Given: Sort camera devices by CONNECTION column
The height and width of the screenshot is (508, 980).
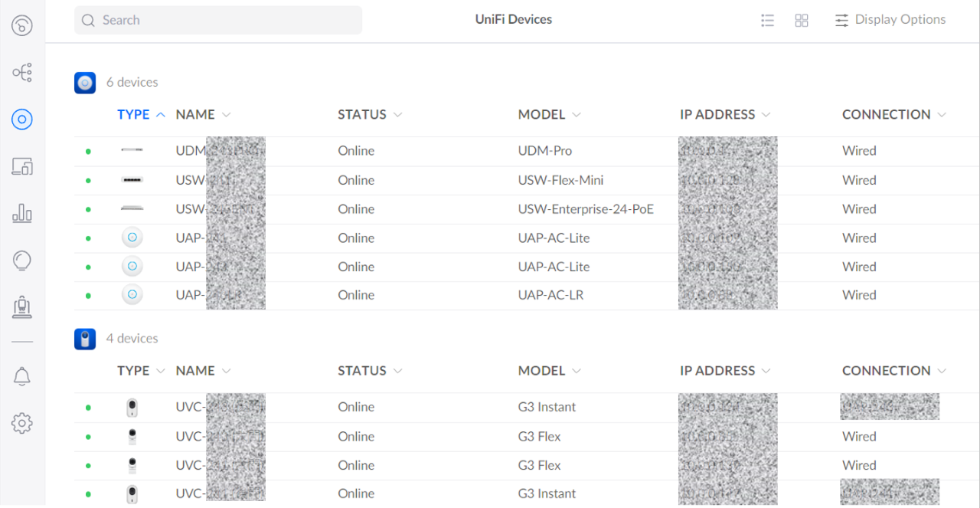Looking at the screenshot, I should [x=893, y=371].
